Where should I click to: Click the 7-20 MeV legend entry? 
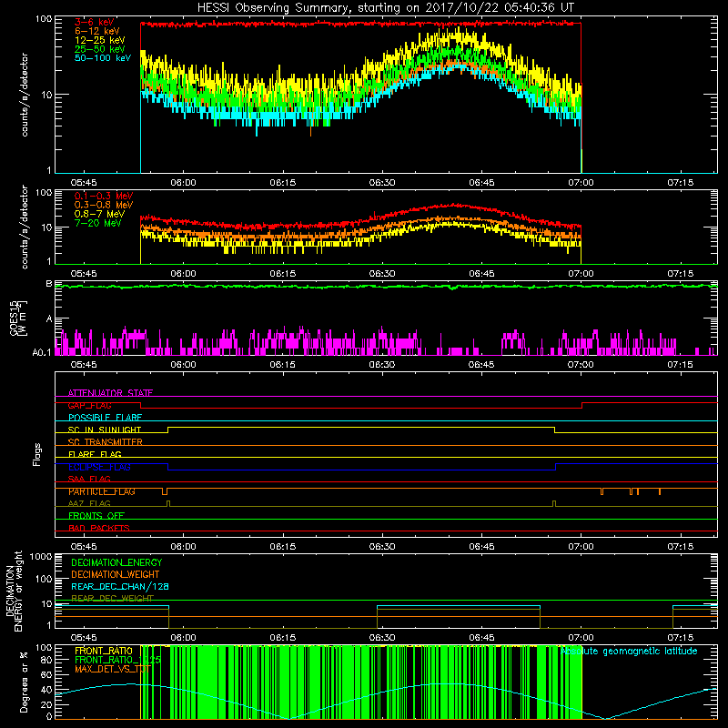97,223
